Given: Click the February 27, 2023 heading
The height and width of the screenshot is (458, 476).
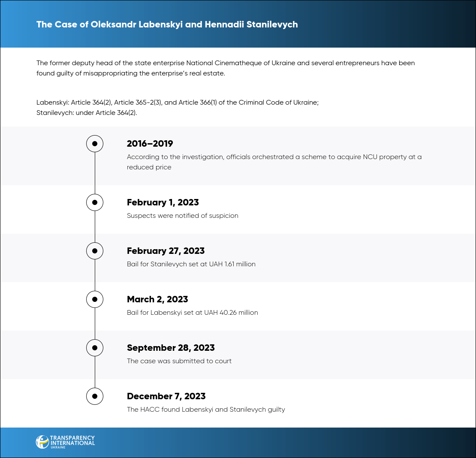Looking at the screenshot, I should point(166,251).
